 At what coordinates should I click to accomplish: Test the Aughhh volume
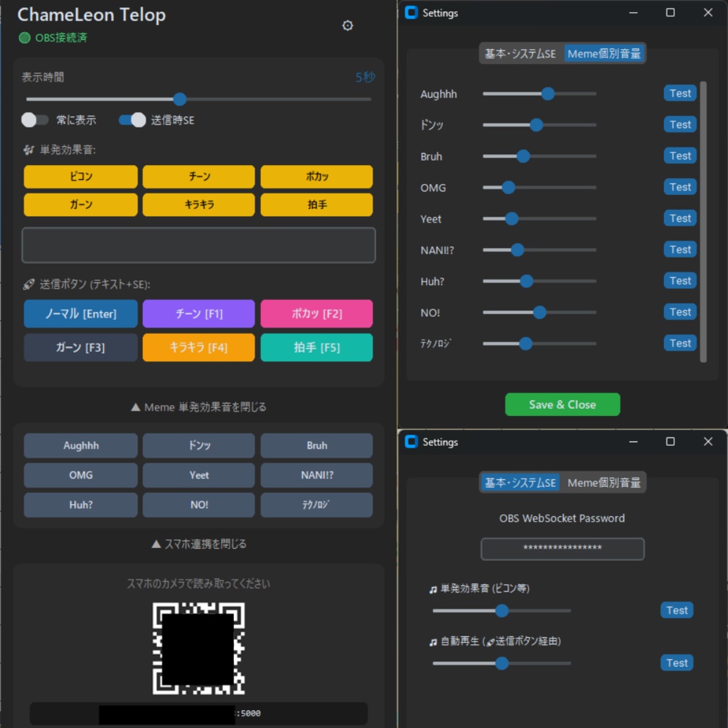click(680, 93)
